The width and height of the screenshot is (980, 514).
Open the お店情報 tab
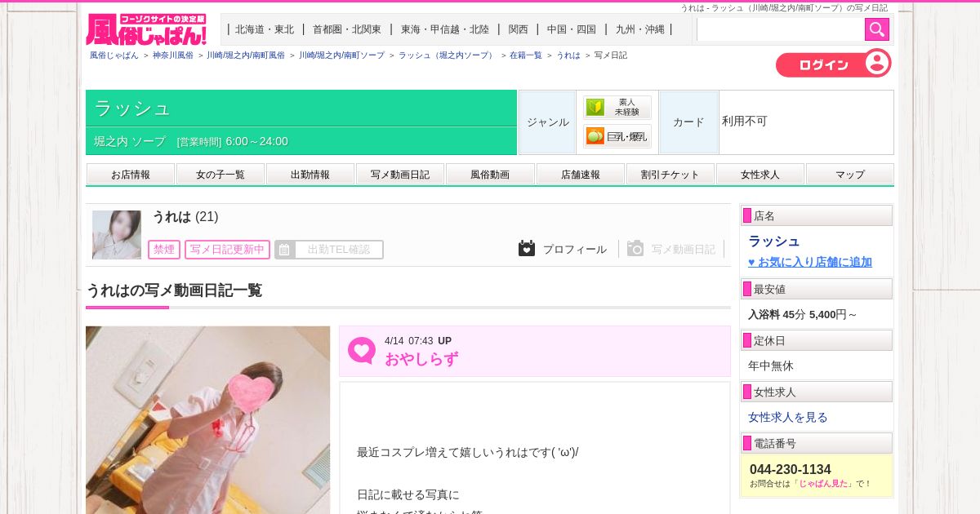click(x=131, y=175)
